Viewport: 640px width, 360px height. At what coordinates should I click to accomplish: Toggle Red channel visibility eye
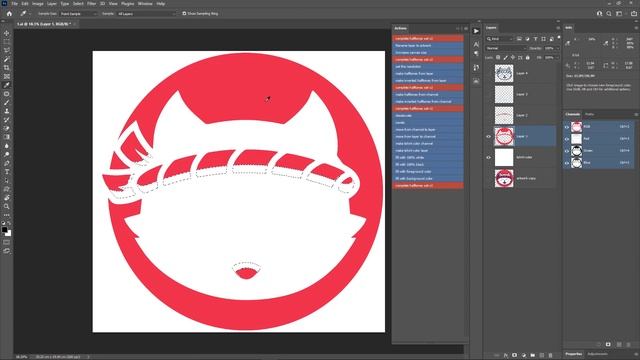click(567, 139)
